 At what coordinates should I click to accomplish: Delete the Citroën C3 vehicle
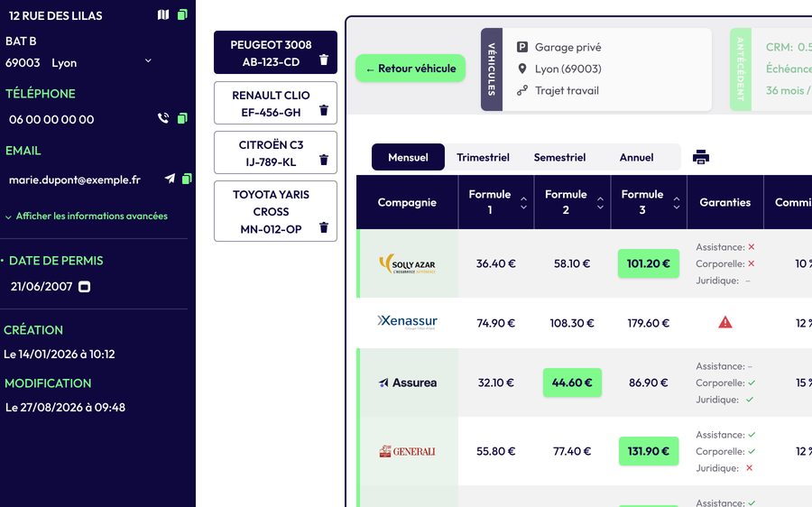(x=324, y=160)
